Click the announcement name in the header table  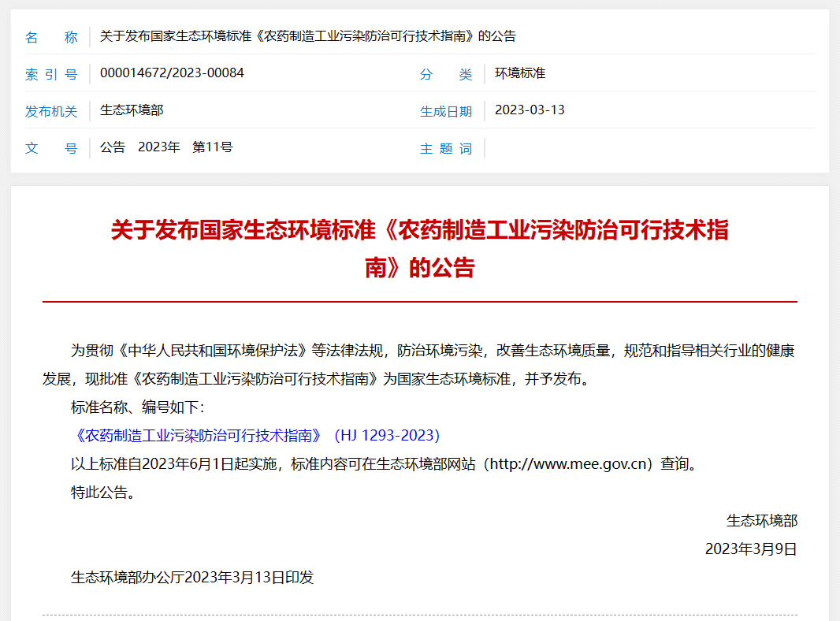(x=308, y=36)
